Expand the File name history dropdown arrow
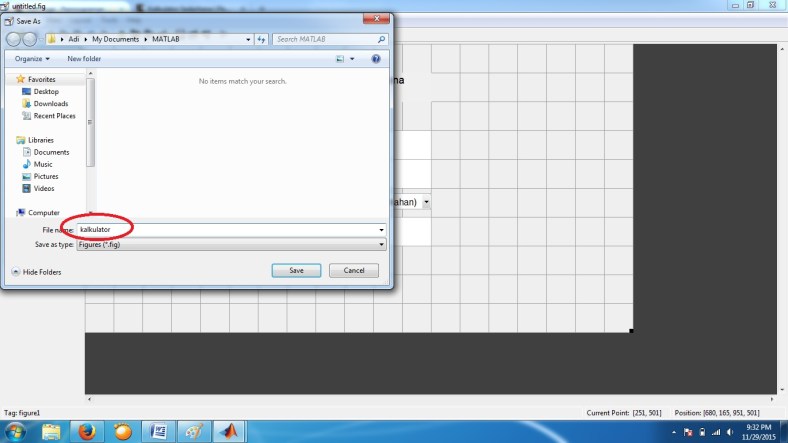 coord(381,229)
